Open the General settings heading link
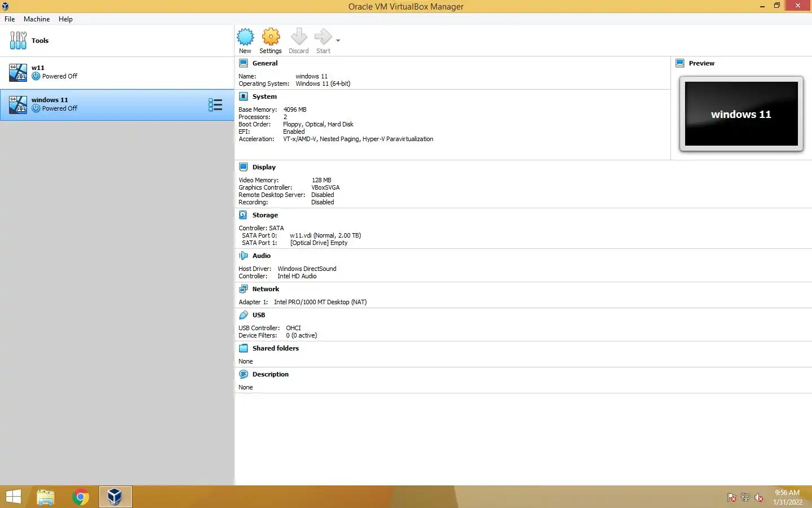Image resolution: width=812 pixels, height=508 pixels. [x=265, y=63]
